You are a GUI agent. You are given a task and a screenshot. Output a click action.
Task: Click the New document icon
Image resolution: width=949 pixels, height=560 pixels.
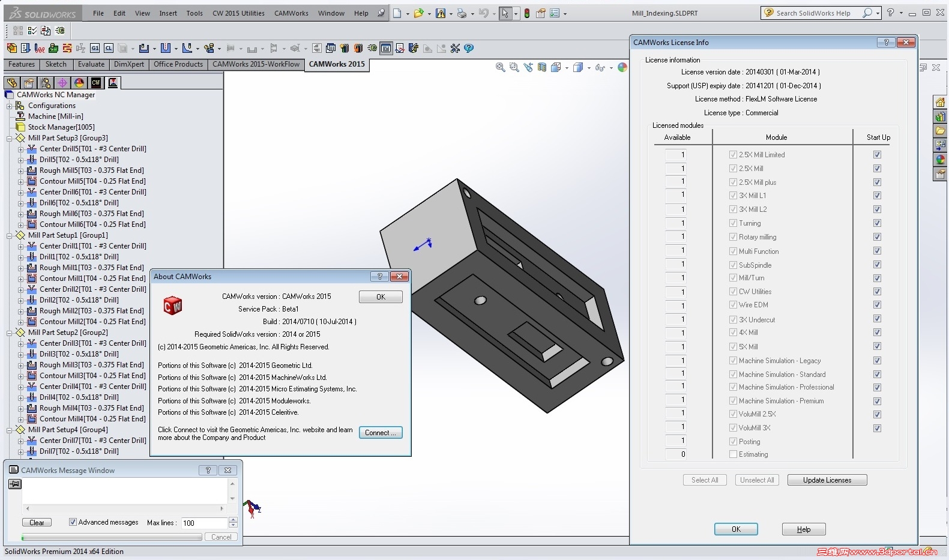point(397,13)
